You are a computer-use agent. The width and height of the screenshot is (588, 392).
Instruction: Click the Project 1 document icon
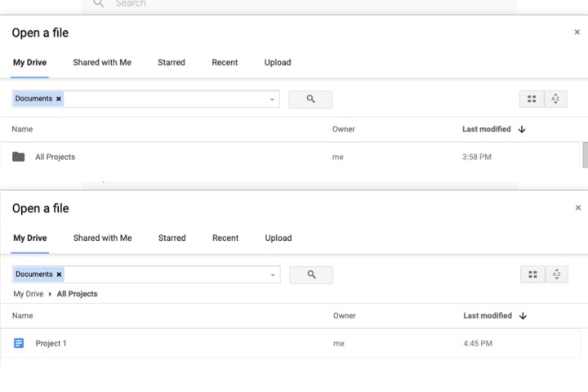tap(19, 344)
